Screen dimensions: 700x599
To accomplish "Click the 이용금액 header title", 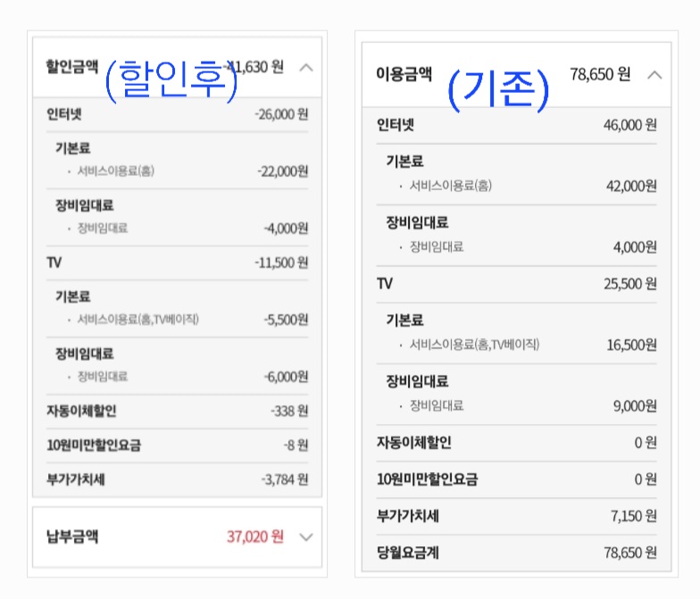I will (x=404, y=75).
